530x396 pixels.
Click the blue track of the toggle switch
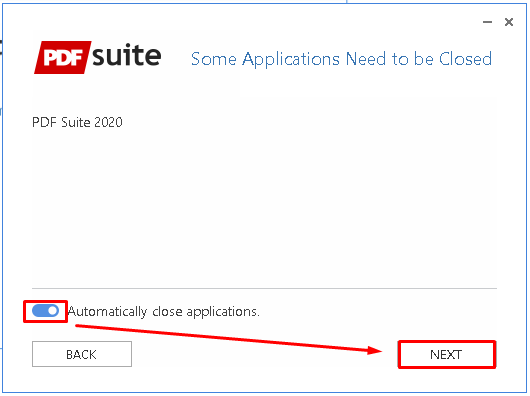click(x=39, y=311)
